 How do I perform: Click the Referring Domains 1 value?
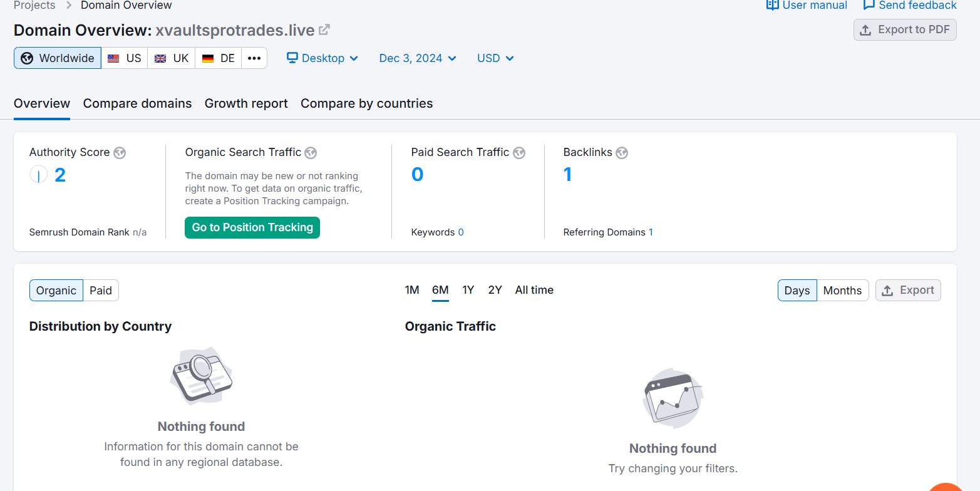coord(651,232)
